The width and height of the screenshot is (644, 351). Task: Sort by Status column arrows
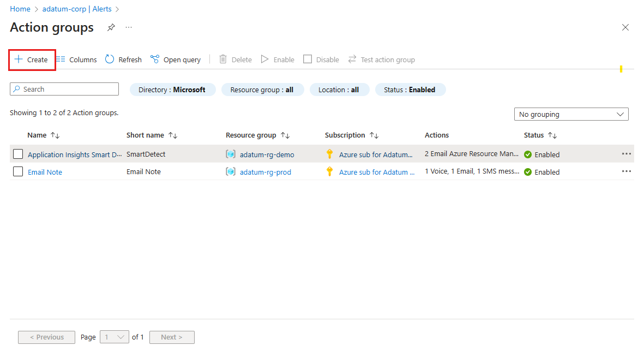coord(552,135)
